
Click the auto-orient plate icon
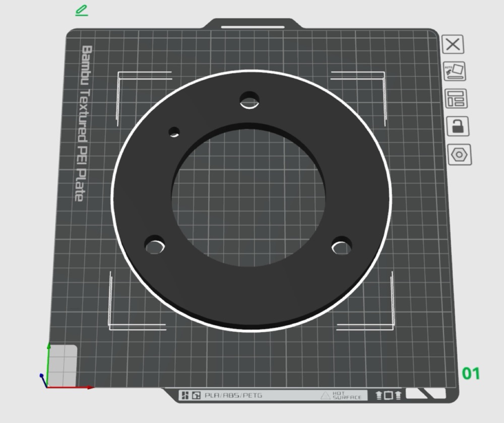(x=455, y=72)
